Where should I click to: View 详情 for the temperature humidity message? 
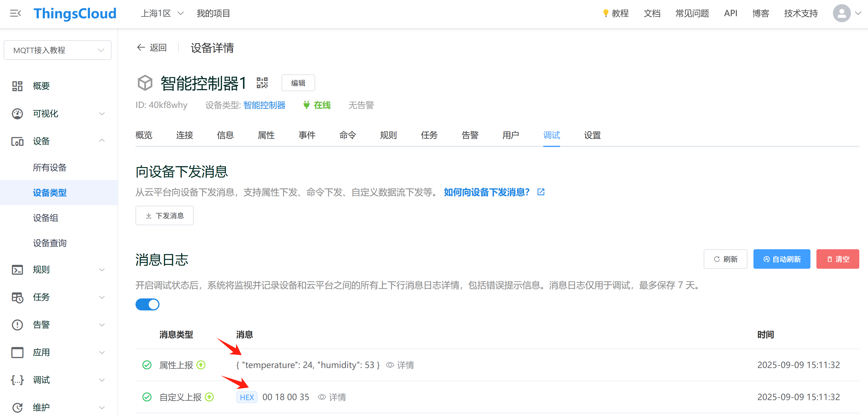(400, 365)
